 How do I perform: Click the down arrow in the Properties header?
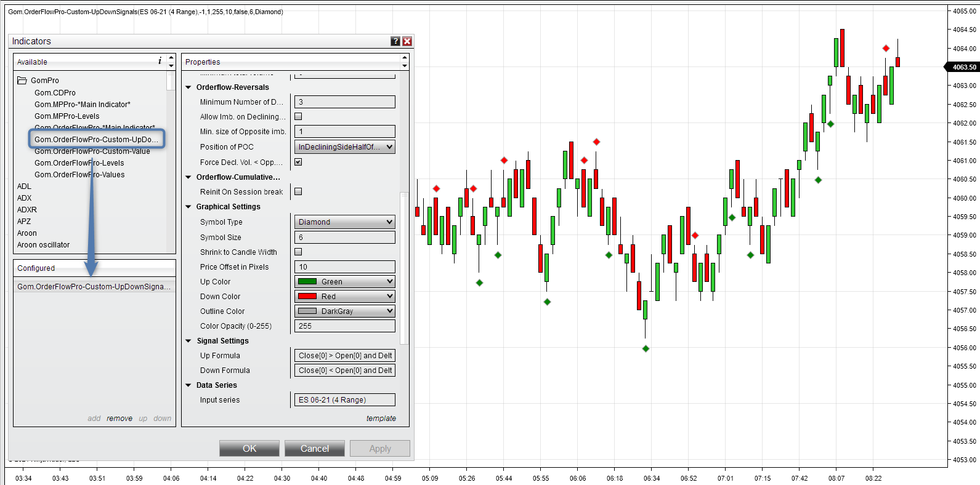405,65
